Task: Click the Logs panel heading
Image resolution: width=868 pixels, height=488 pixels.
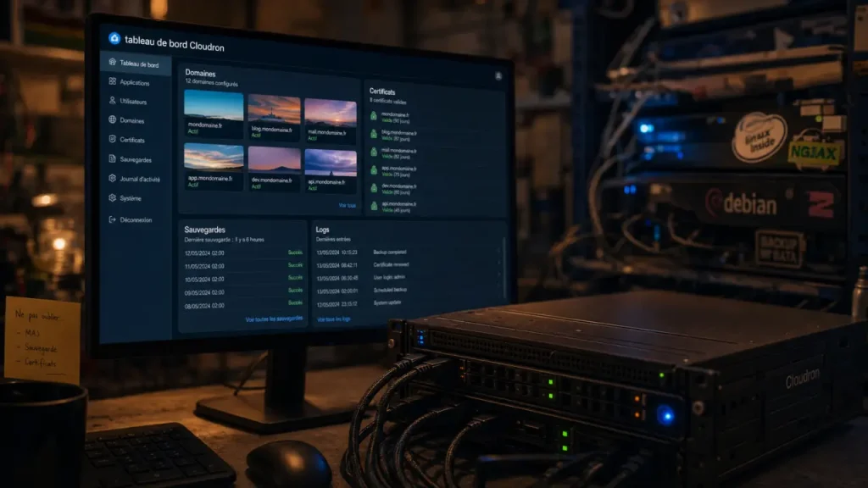Action: click(322, 230)
